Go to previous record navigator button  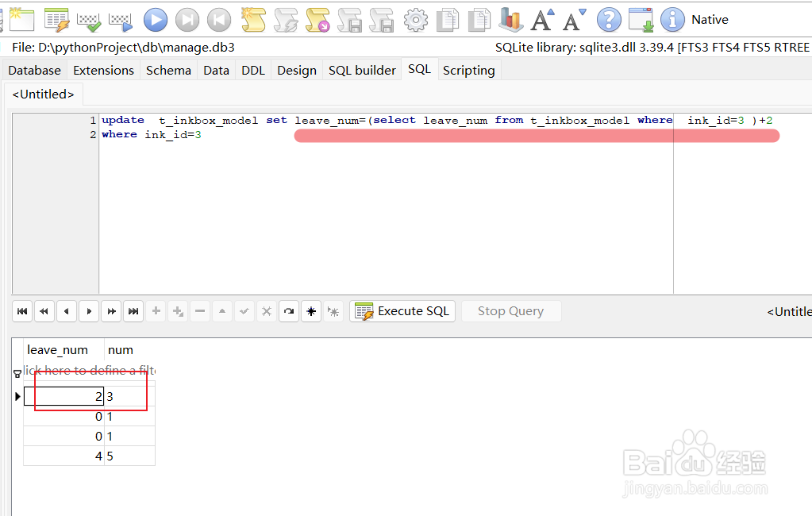[x=67, y=311]
